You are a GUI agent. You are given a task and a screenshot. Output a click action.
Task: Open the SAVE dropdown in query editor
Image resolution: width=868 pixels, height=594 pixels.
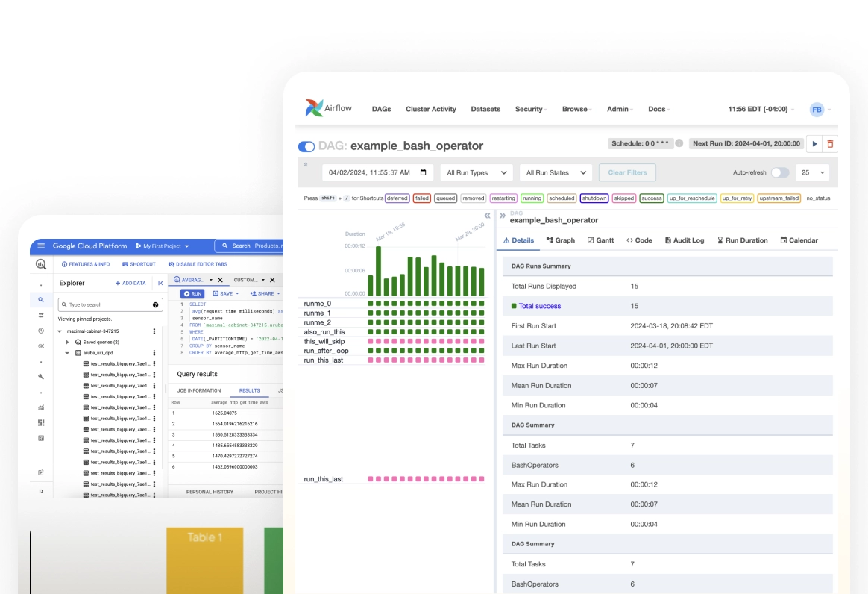click(226, 294)
